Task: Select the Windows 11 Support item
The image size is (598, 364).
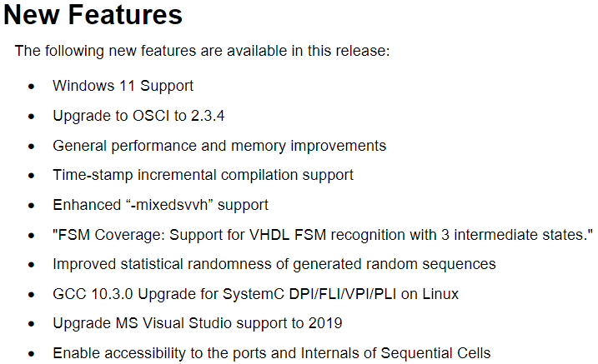Action: (123, 86)
